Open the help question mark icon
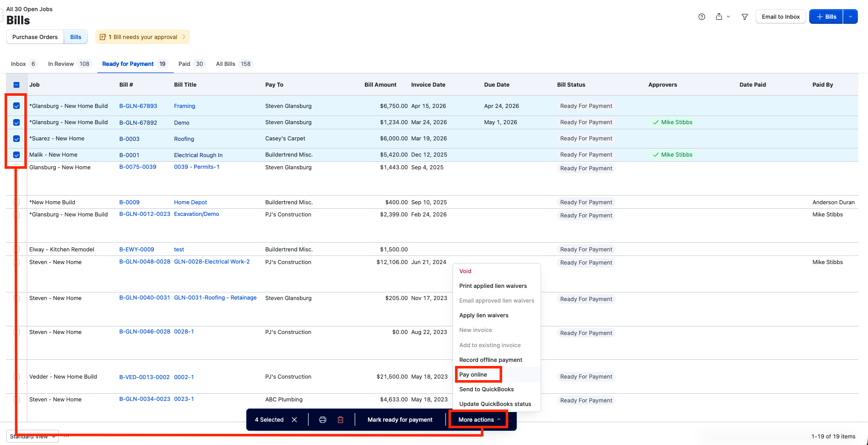868x445 pixels. tap(702, 17)
